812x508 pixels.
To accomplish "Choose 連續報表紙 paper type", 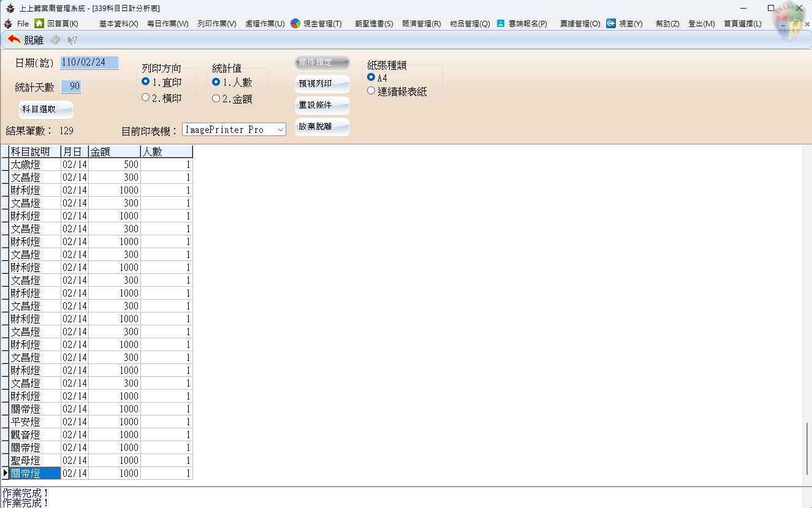I will [x=371, y=91].
